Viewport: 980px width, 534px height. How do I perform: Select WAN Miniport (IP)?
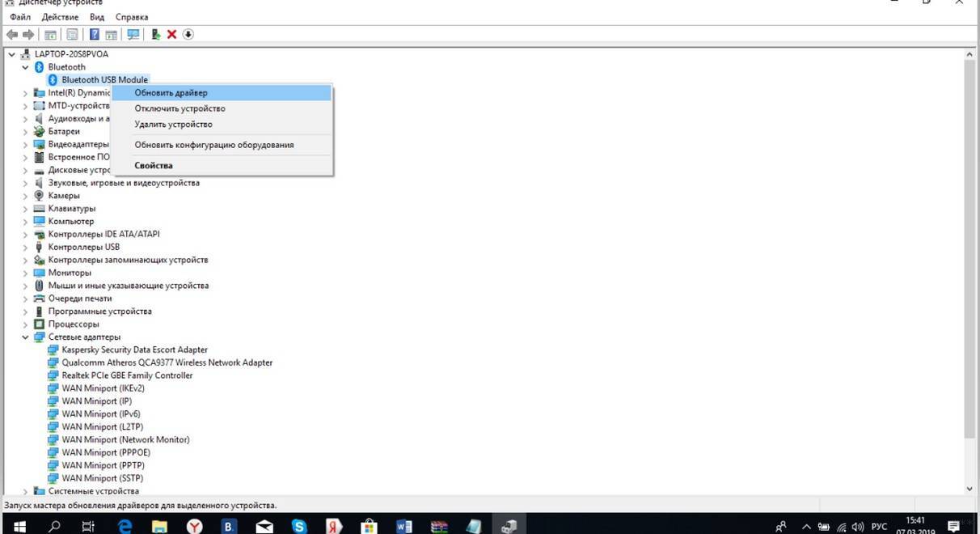(96, 401)
